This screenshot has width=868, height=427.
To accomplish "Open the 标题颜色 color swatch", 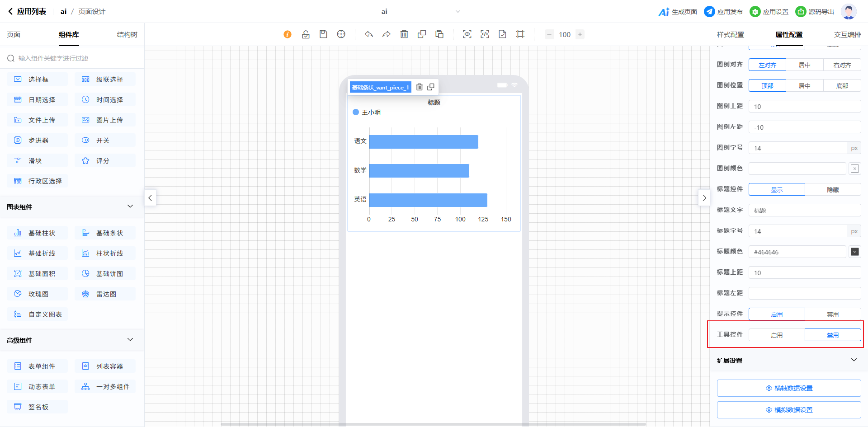I will pos(854,252).
